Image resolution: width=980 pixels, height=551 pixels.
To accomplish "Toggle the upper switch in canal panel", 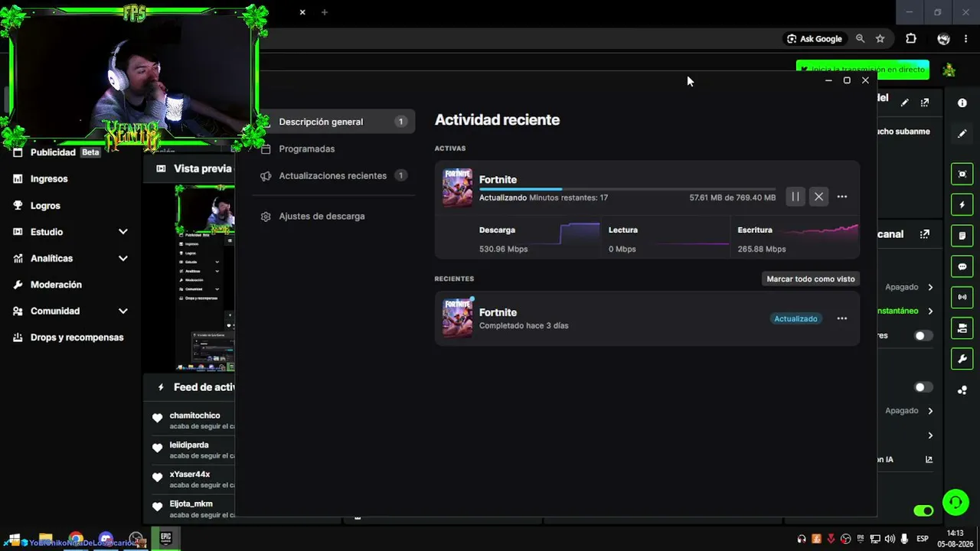I will pos(924,335).
